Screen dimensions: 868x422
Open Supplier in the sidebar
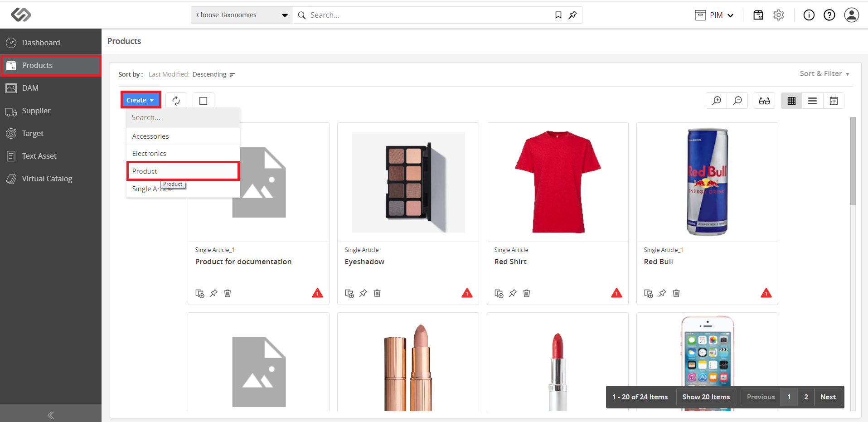(51, 111)
